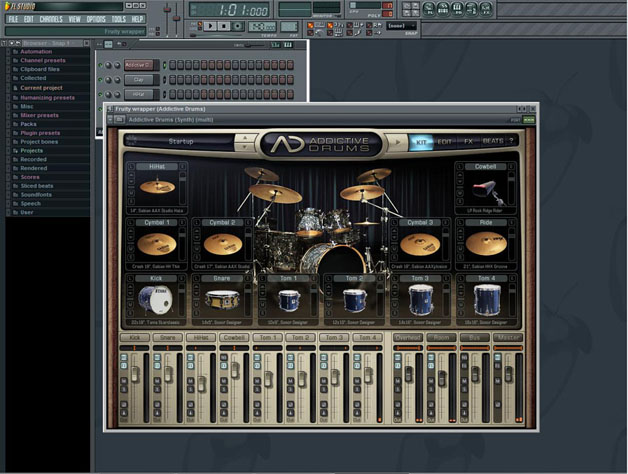Image resolution: width=628 pixels, height=474 pixels.
Task: Preview the kit with Addictive Drums play arrow
Action: tap(397, 142)
